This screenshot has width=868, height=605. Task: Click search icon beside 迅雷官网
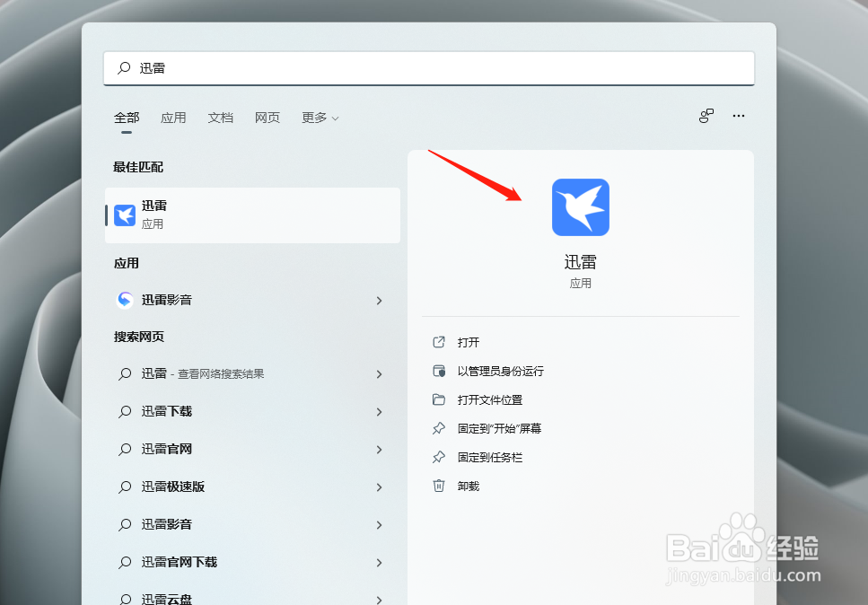pyautogui.click(x=125, y=450)
